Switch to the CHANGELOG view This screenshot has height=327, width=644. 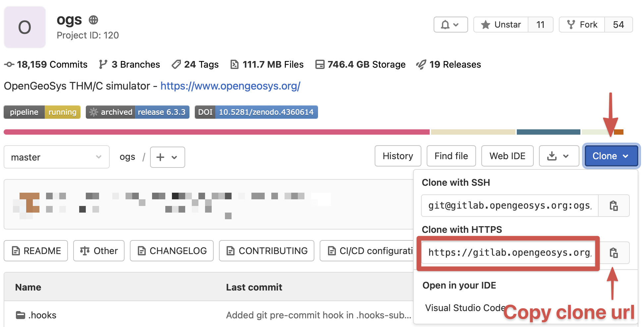coord(172,251)
